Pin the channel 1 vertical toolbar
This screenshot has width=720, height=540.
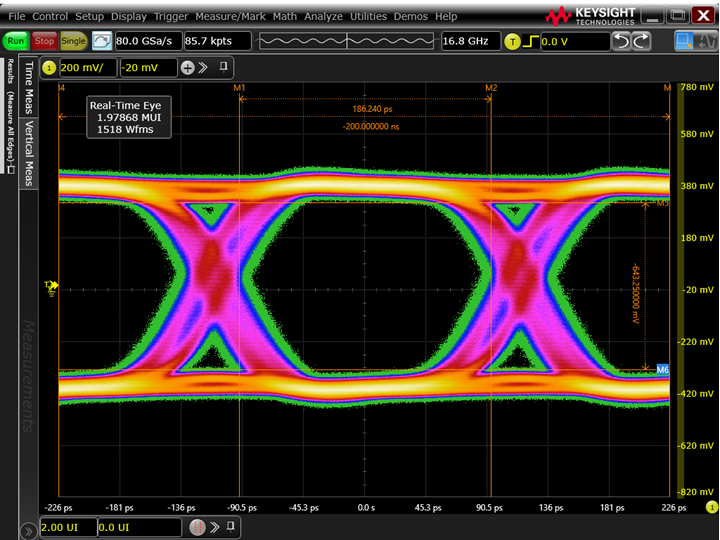[x=225, y=67]
